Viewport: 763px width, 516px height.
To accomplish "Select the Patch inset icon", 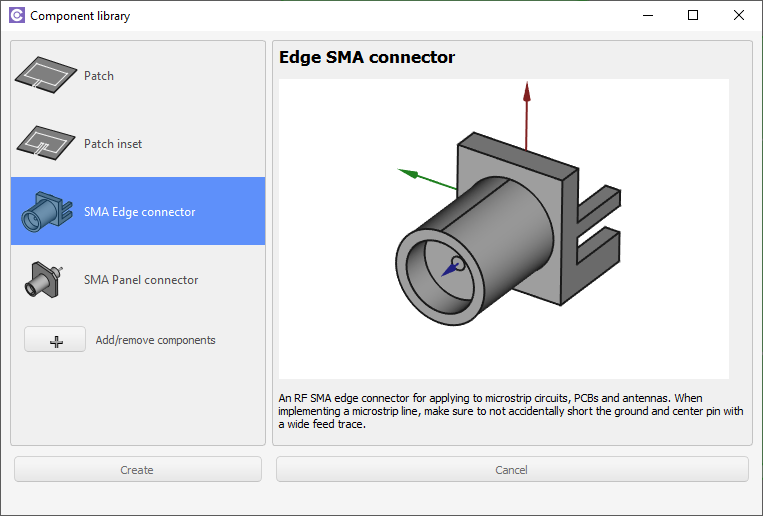I will (46, 143).
